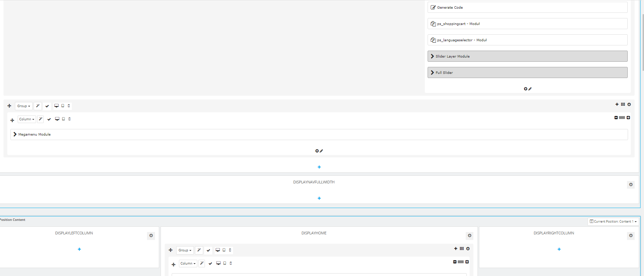The image size is (644, 276).
Task: Toggle phone visibility for the Megamenu column
Action: click(x=69, y=119)
